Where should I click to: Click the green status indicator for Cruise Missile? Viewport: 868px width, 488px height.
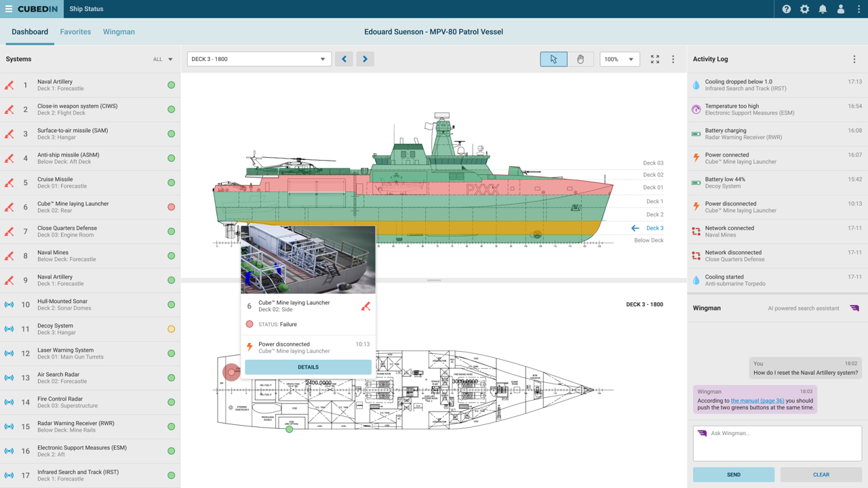172,182
